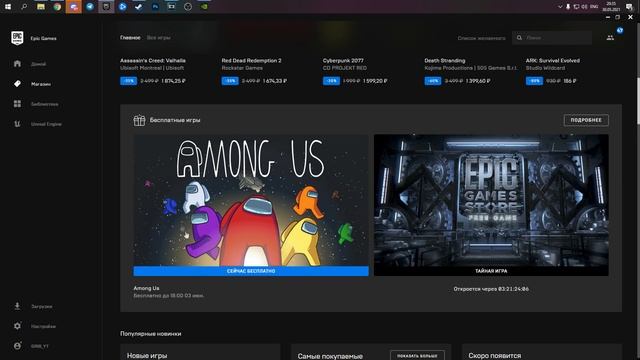Click the ПОДРОБНЕЕ button in free games
The image size is (640, 360).
pyautogui.click(x=586, y=120)
